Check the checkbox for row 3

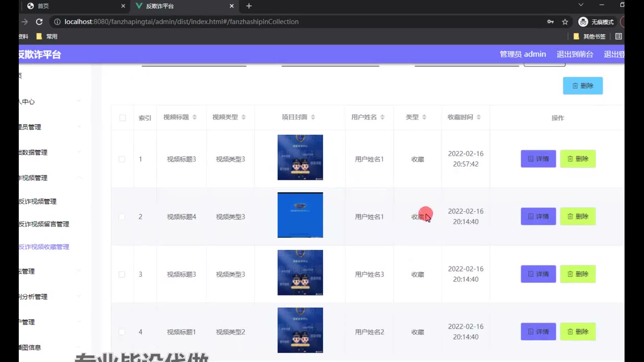coord(122,275)
